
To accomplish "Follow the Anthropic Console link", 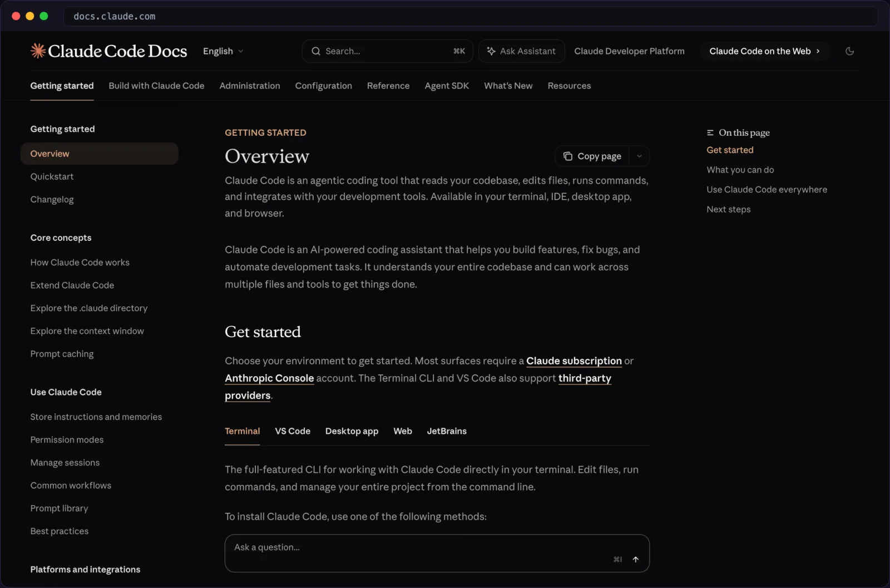I will (269, 378).
